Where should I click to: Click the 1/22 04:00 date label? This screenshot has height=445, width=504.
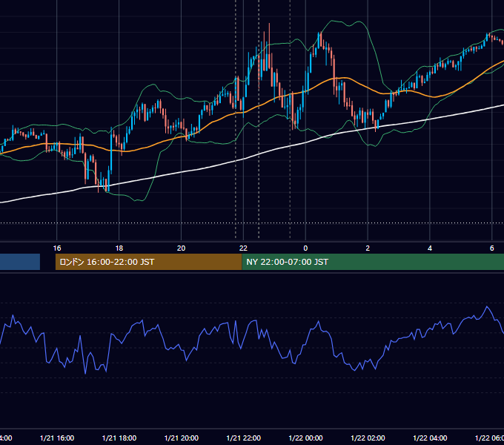point(430,438)
